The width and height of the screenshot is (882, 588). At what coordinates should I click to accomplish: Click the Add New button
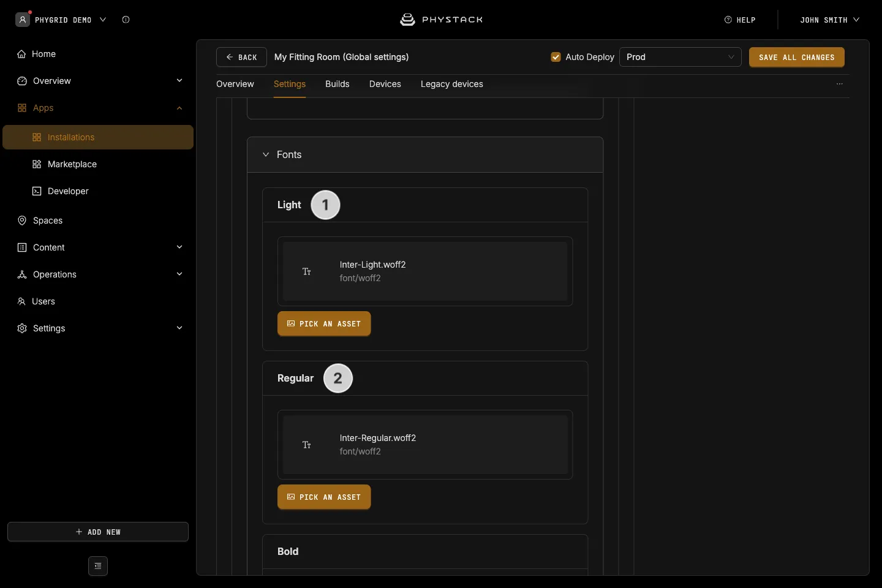(98, 532)
